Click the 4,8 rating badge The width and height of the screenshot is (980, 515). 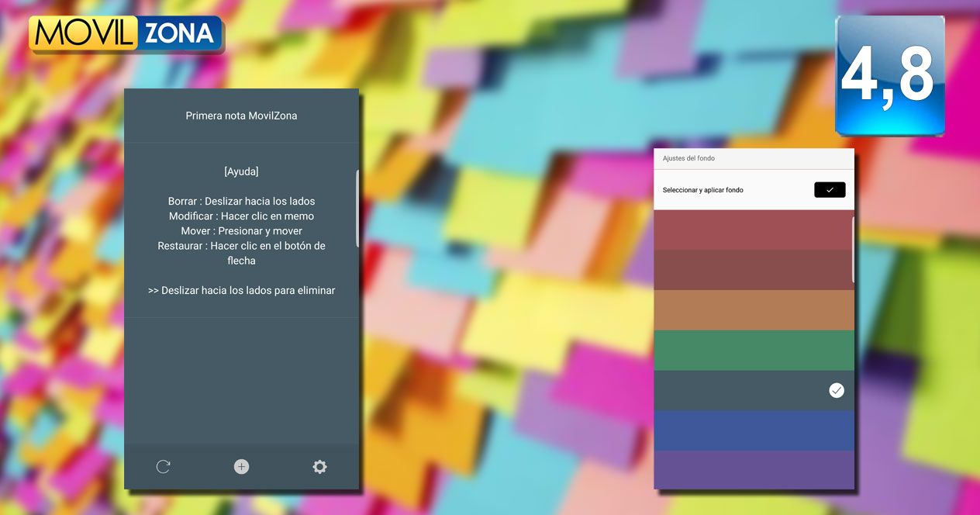coord(889,75)
